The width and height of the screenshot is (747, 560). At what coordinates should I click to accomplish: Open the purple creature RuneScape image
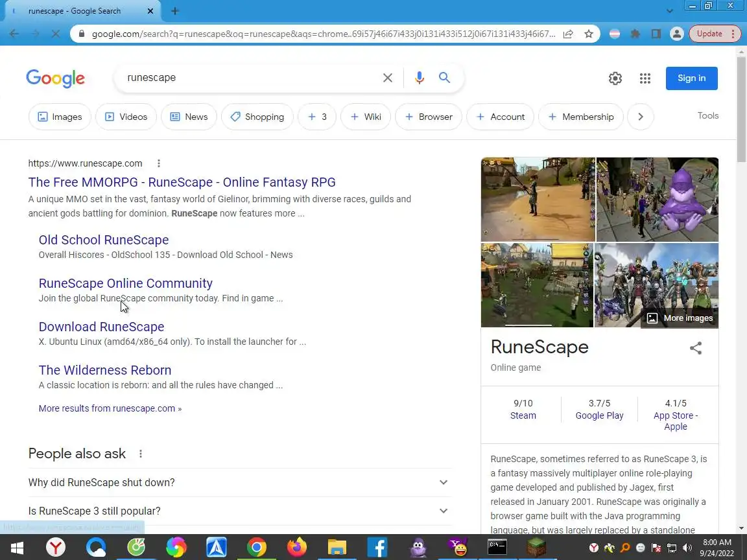658,200
